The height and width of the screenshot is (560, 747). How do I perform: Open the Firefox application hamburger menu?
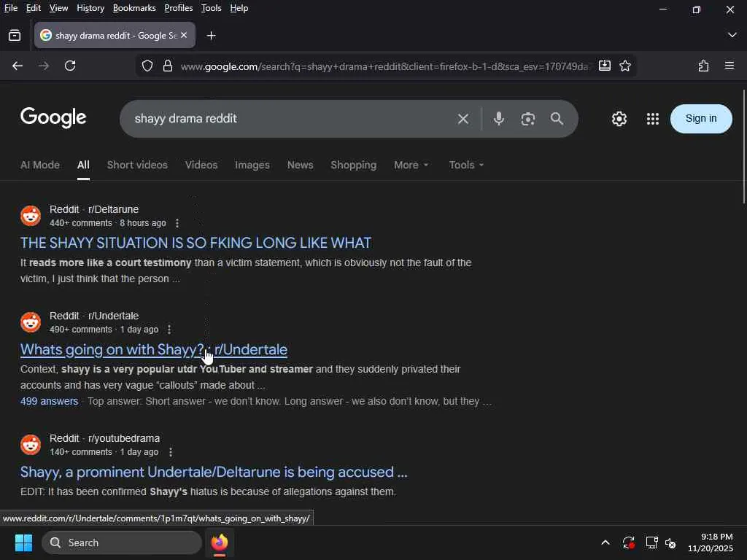pyautogui.click(x=729, y=66)
